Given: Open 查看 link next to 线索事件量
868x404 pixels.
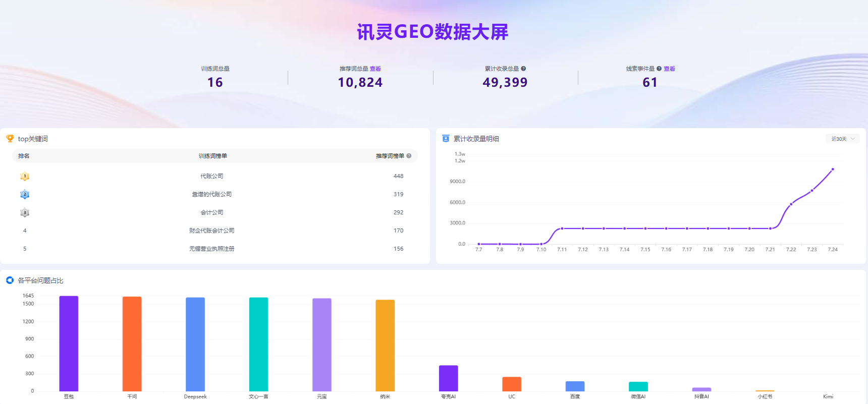Looking at the screenshot, I should [x=669, y=69].
